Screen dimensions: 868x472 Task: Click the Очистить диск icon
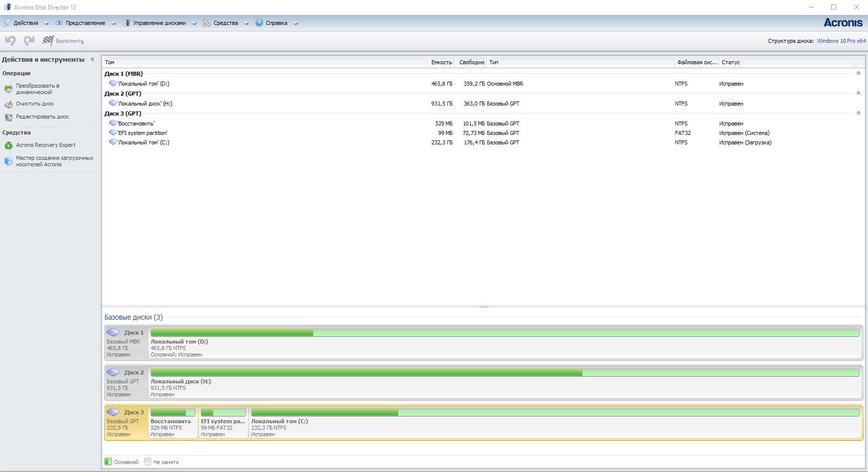point(8,104)
